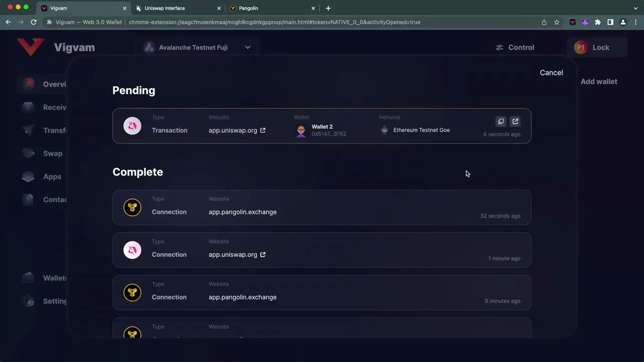Open the Swap sidebar item
This screenshot has height=362, width=644.
click(x=43, y=153)
